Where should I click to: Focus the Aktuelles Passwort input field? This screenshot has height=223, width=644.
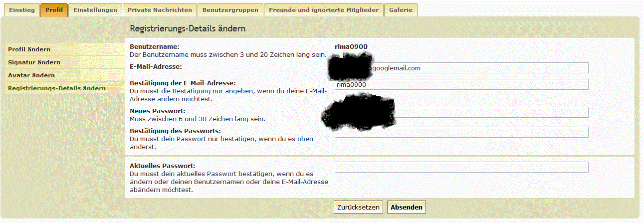pyautogui.click(x=461, y=167)
